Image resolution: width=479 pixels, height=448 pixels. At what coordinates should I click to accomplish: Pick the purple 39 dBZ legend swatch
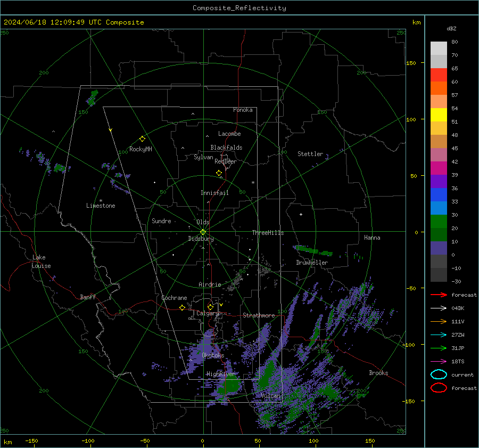439,181
